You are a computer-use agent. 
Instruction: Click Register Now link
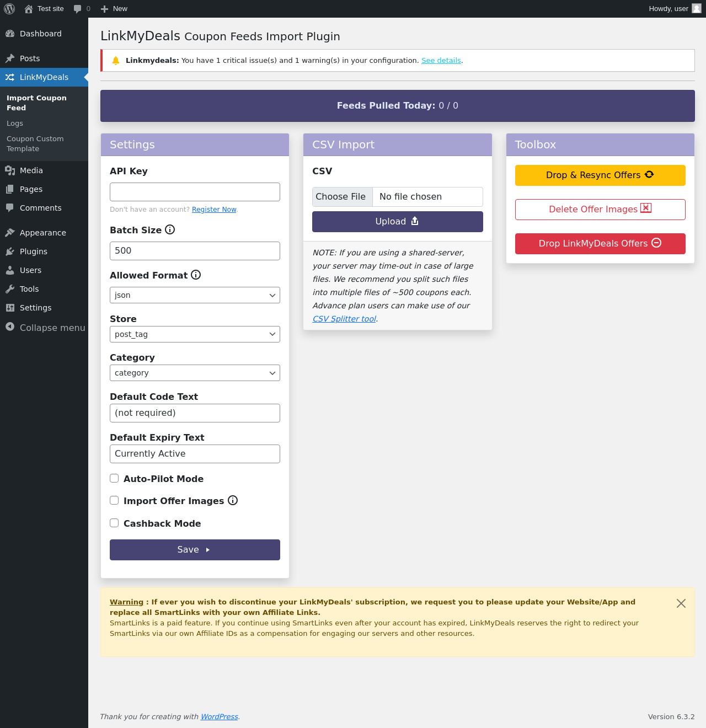(214, 210)
